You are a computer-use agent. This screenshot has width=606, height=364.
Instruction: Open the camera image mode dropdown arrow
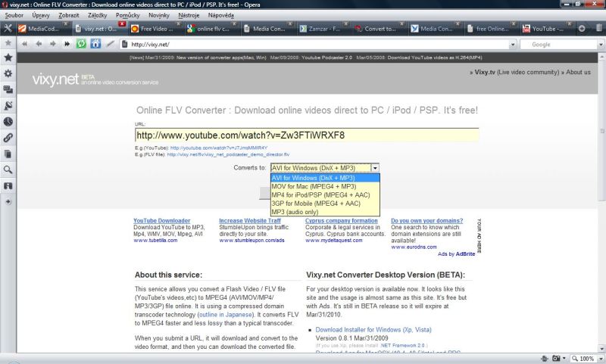point(564,359)
